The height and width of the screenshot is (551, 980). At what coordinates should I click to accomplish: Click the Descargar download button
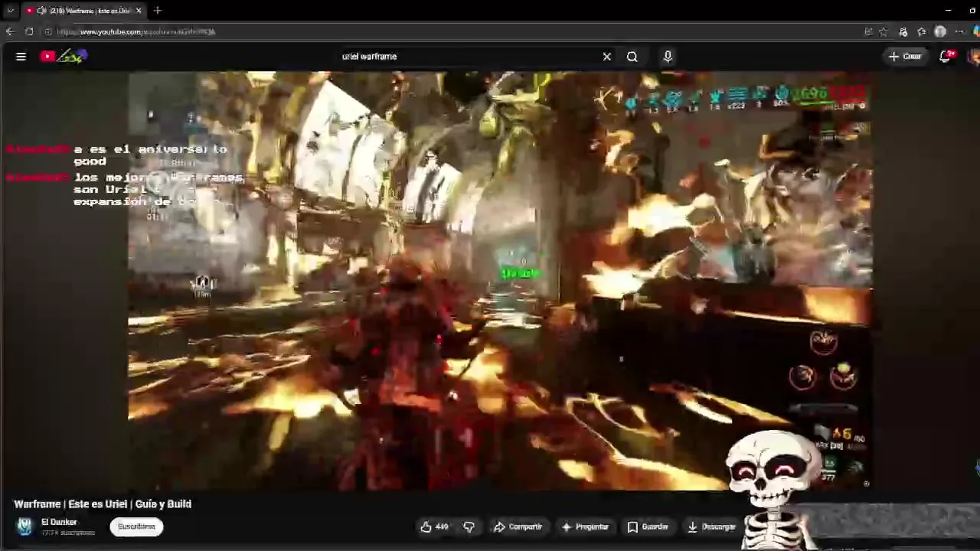coord(712,527)
